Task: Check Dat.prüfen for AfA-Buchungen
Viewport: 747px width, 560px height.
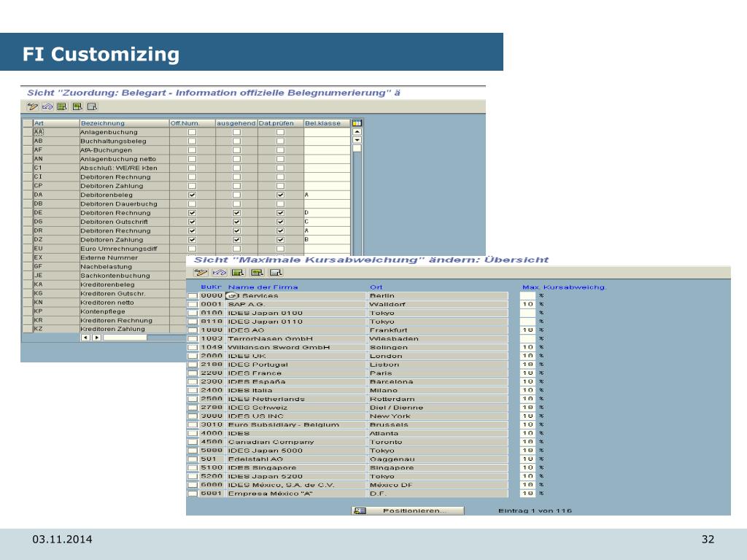Action: coord(281,150)
